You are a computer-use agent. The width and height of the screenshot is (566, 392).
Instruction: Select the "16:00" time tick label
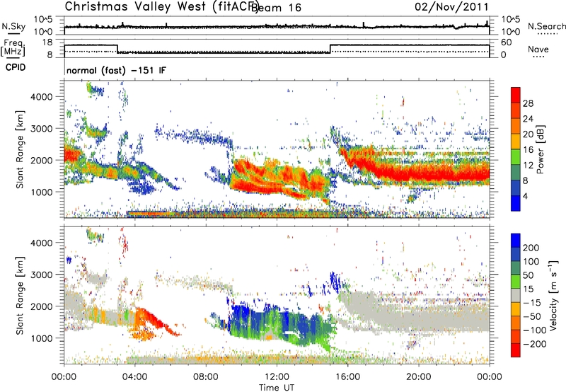point(347,377)
